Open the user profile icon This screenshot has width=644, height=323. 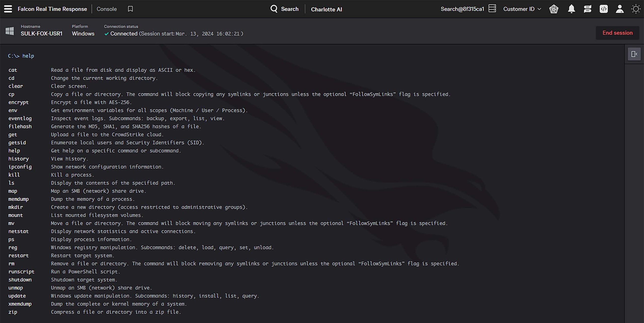(x=620, y=9)
